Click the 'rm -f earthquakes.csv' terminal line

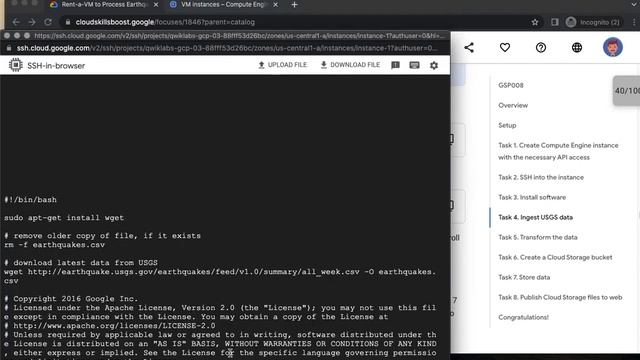[x=54, y=245]
